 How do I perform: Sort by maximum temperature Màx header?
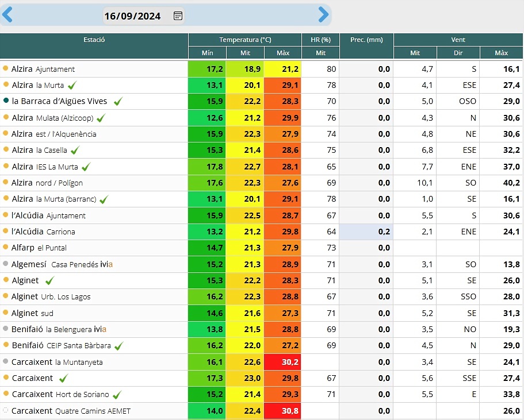[283, 53]
